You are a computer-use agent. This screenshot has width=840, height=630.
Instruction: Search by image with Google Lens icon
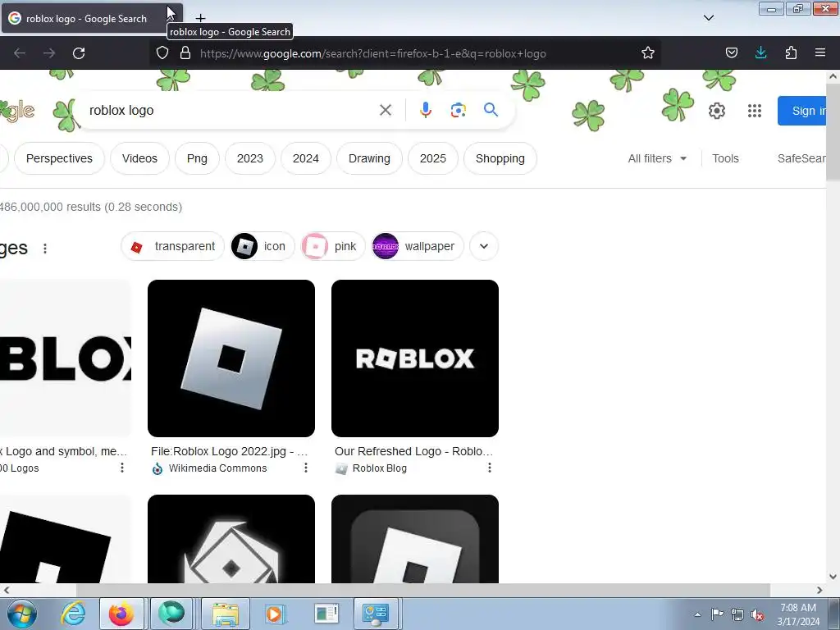458,111
